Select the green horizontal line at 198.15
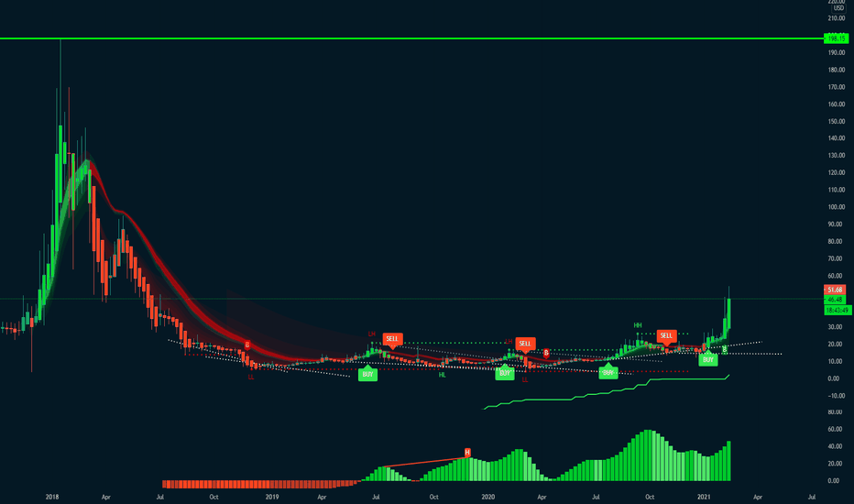854x504 pixels. click(x=411, y=38)
